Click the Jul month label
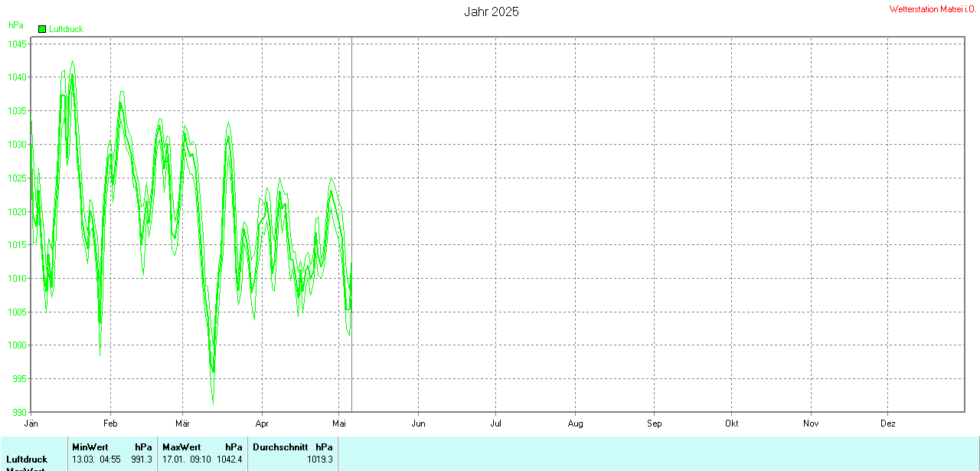 pyautogui.click(x=495, y=423)
